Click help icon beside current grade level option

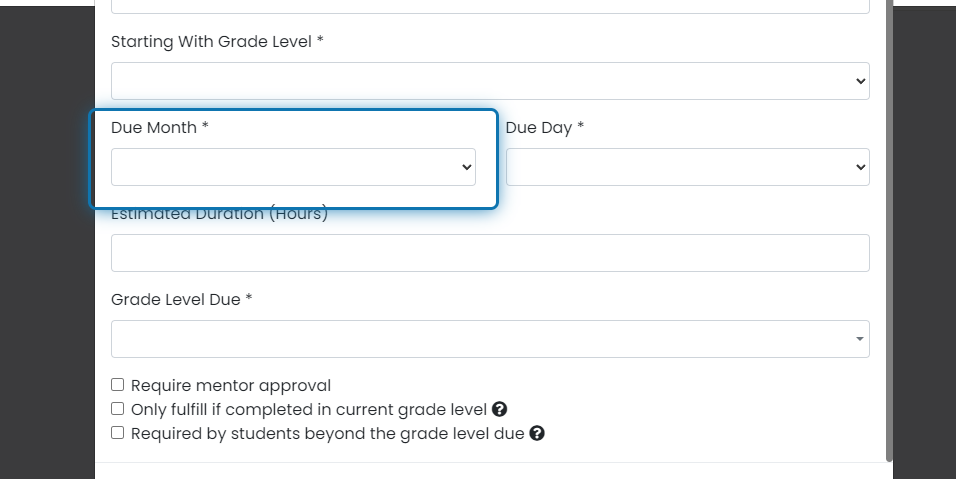click(x=499, y=410)
